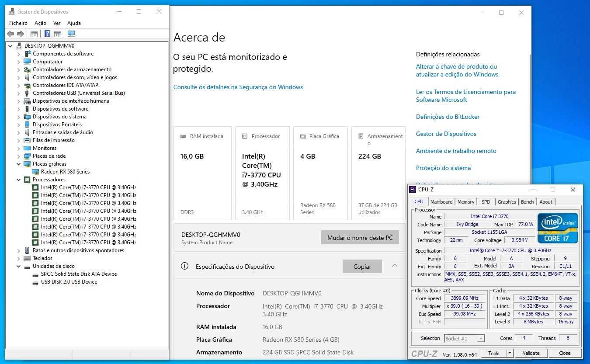
Task: Expand the Filas de impressão category
Action: 19,140
